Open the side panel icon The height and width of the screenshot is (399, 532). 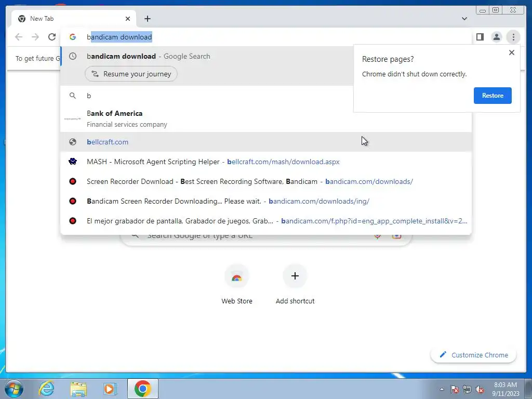click(480, 37)
